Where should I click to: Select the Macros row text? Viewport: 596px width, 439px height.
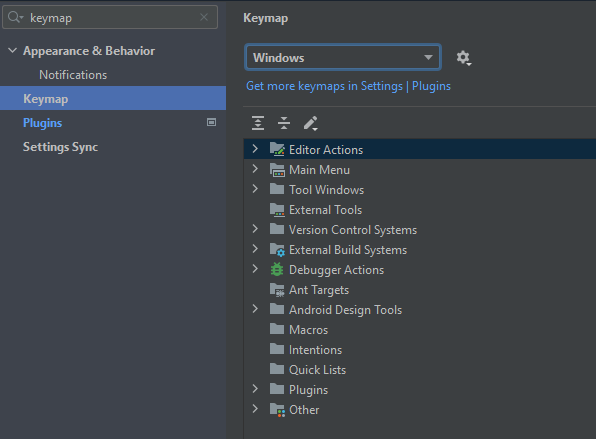pyautogui.click(x=308, y=330)
